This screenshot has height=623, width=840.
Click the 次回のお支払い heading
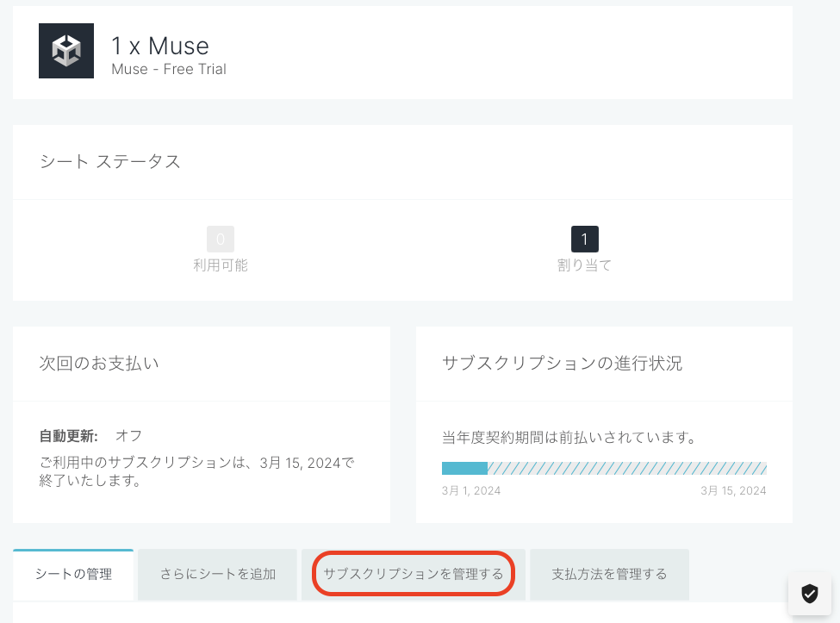(x=99, y=364)
